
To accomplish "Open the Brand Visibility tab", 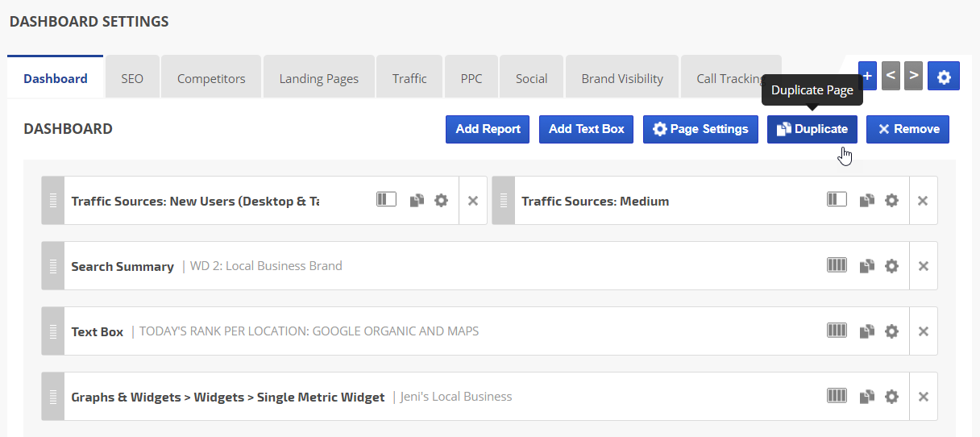I will click(622, 78).
